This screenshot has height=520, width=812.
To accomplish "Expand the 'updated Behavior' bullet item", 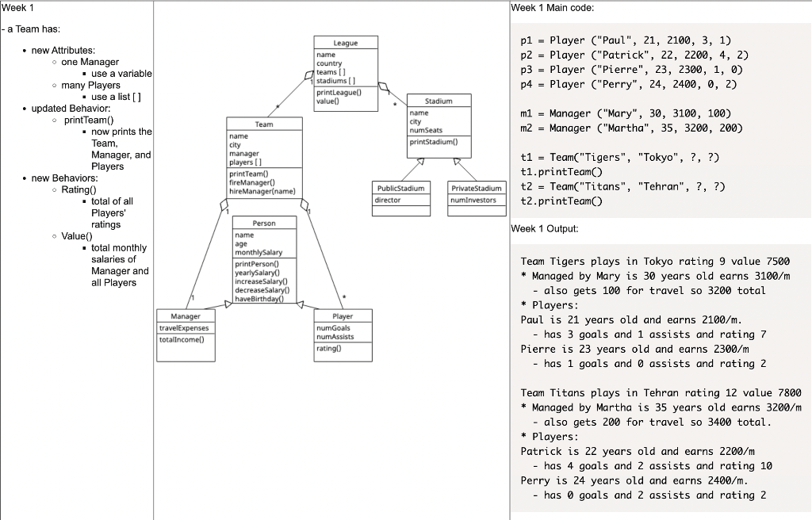I will click(69, 108).
